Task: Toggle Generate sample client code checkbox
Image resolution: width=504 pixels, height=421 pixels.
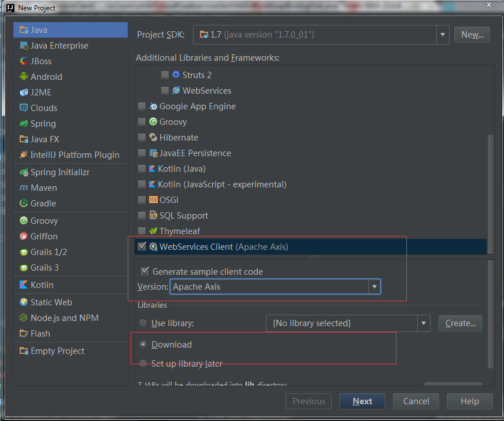Action: (145, 271)
